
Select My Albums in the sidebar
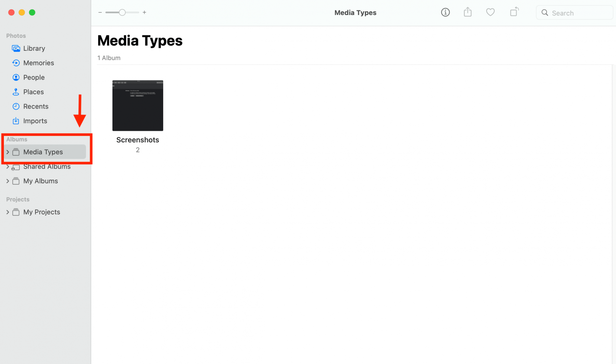click(x=40, y=181)
